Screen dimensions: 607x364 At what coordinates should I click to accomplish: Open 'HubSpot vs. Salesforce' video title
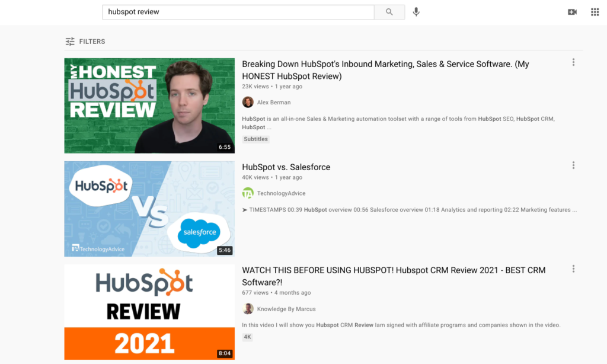[x=286, y=167]
